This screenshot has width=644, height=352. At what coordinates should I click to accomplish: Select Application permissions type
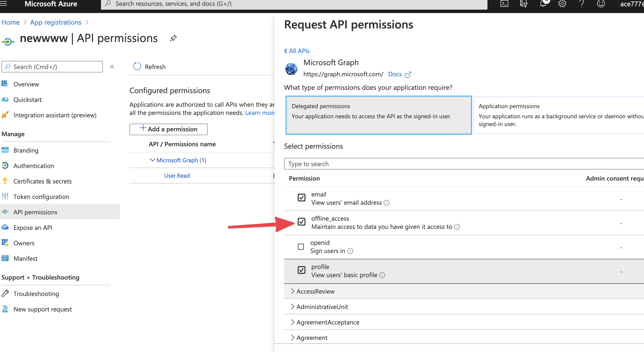(559, 115)
